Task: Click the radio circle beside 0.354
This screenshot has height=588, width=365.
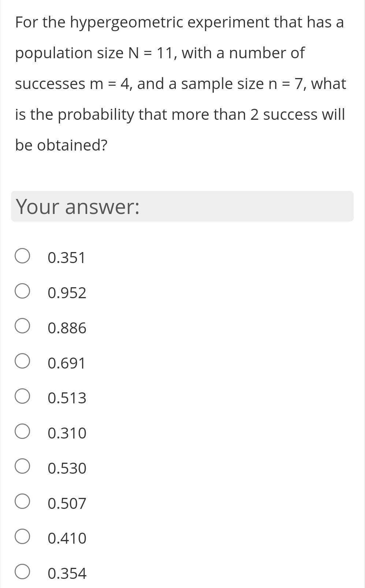Action: pos(22,572)
